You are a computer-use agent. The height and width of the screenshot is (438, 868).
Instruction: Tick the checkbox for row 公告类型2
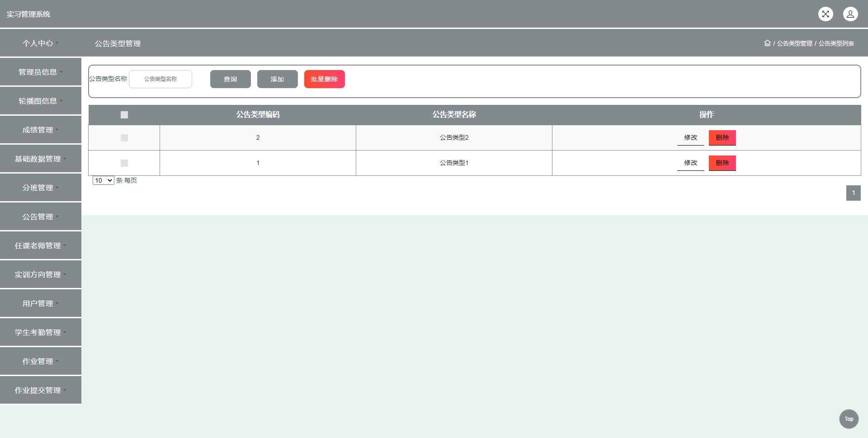[x=124, y=138]
